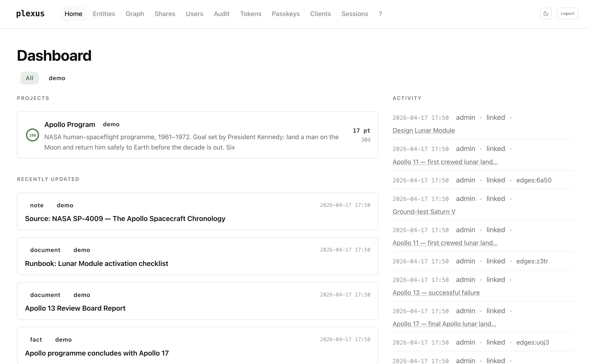589x364 pixels.
Task: Switch filter to demo
Action: pyautogui.click(x=57, y=78)
